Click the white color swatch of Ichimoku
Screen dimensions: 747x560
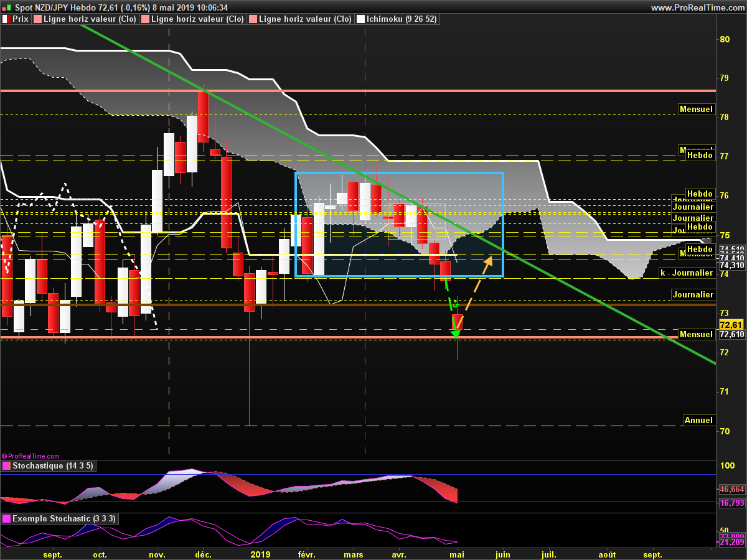[360, 19]
